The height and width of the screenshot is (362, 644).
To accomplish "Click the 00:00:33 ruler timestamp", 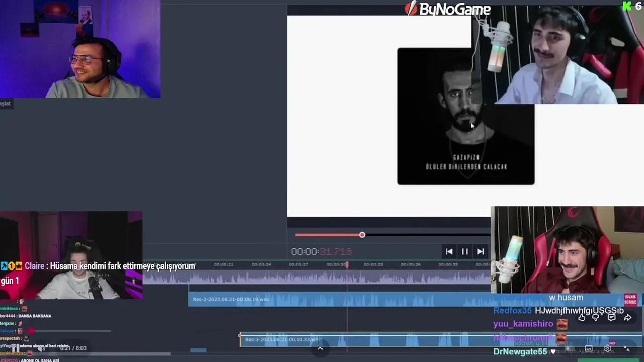I will (x=373, y=264).
